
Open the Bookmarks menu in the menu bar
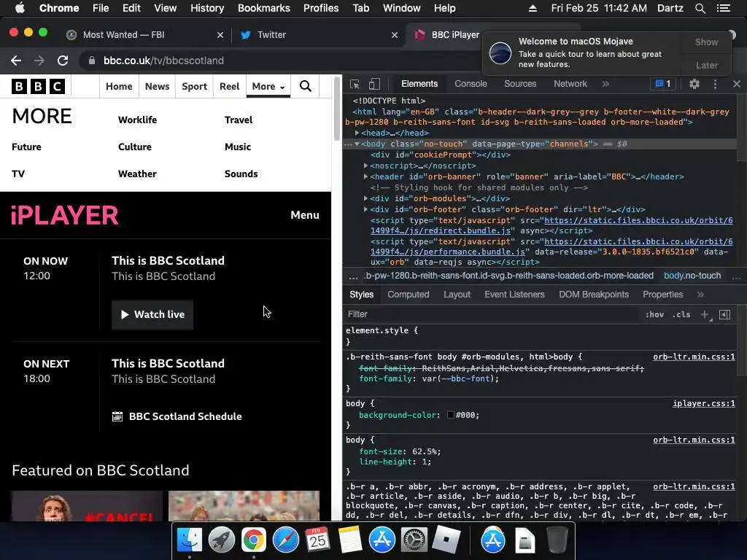click(264, 8)
